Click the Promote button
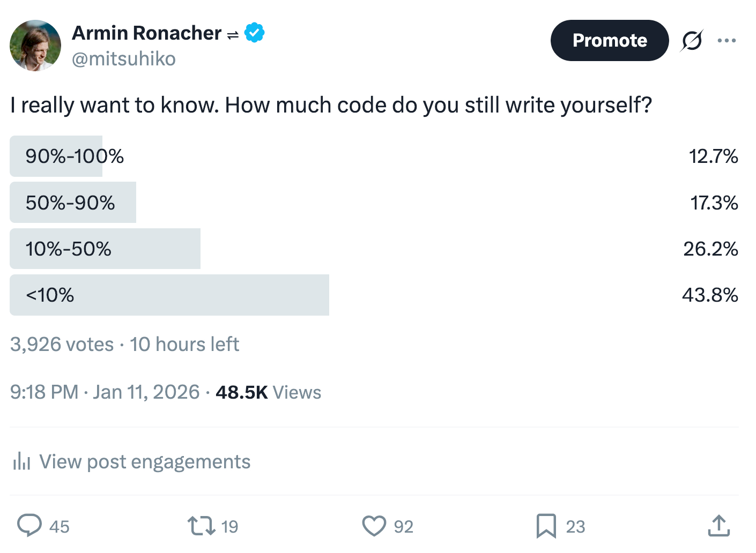 609,41
